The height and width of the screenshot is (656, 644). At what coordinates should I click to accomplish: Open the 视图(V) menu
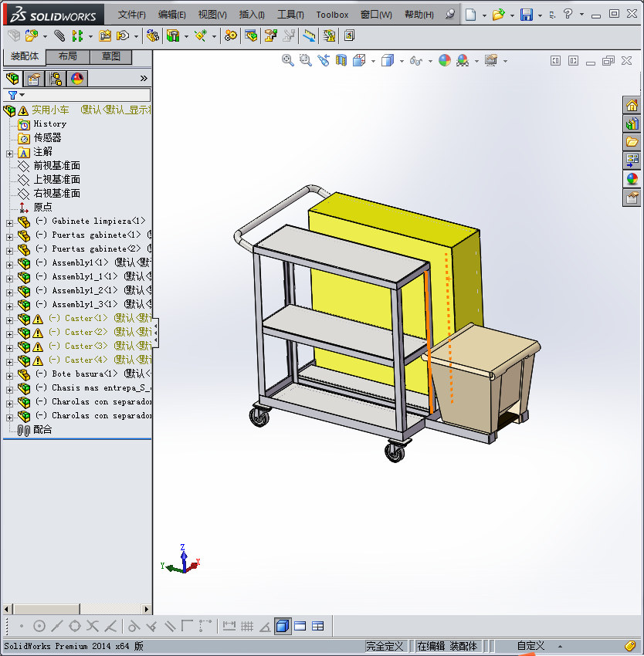212,15
